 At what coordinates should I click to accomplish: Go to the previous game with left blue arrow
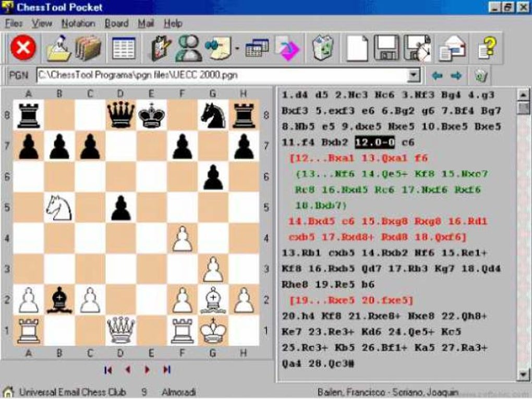[437, 75]
